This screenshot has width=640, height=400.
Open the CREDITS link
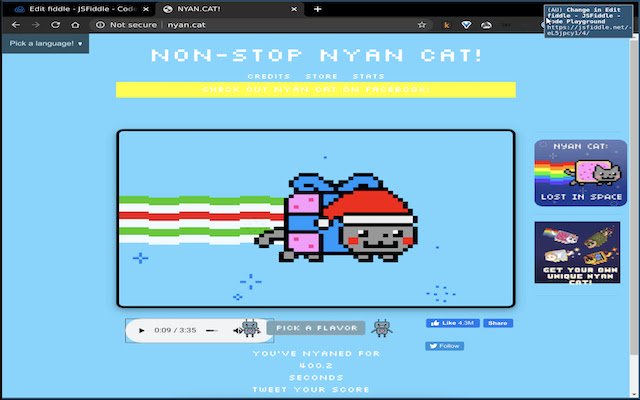[269, 76]
